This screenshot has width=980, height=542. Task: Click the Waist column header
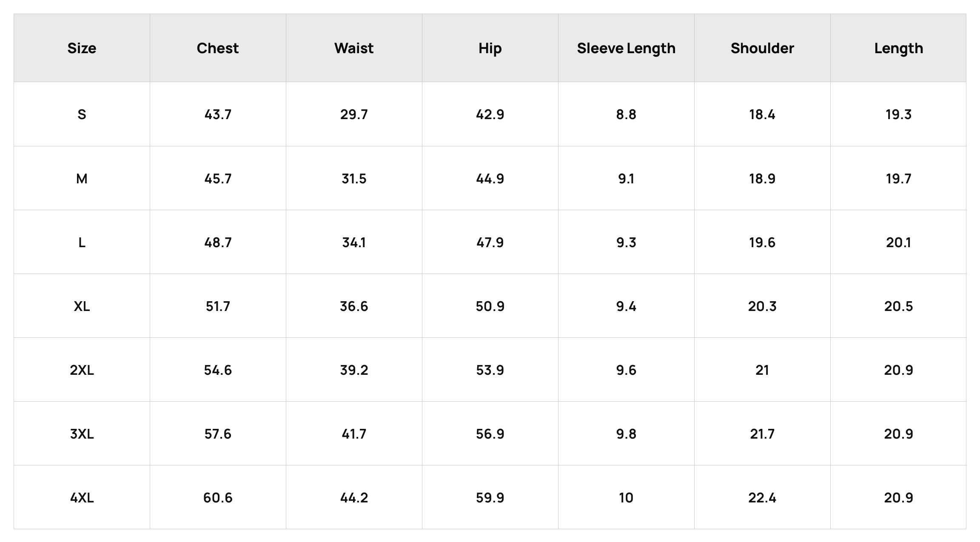[x=354, y=48]
